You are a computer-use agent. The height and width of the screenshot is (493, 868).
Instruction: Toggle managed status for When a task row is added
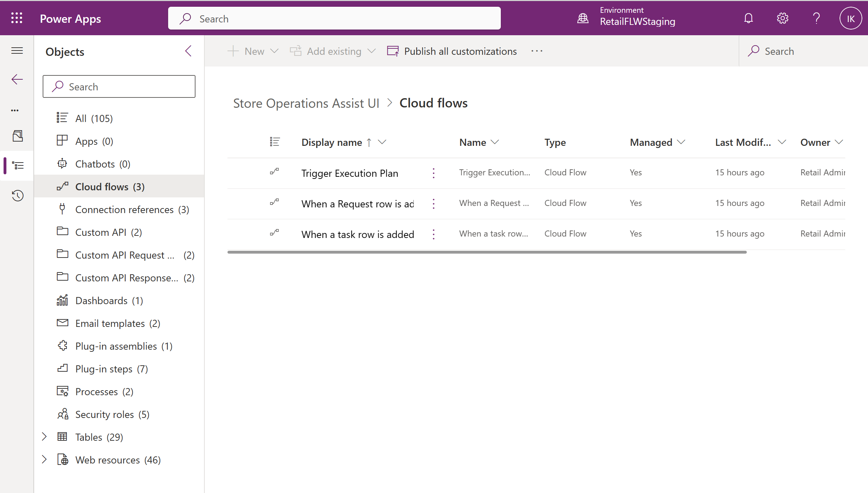coord(636,233)
